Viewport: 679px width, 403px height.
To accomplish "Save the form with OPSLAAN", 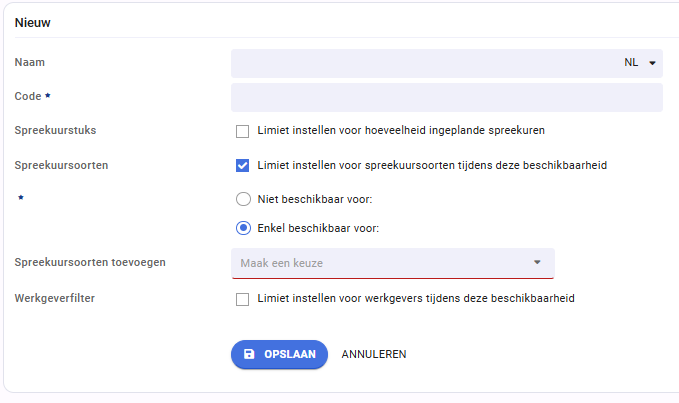I will click(x=279, y=354).
